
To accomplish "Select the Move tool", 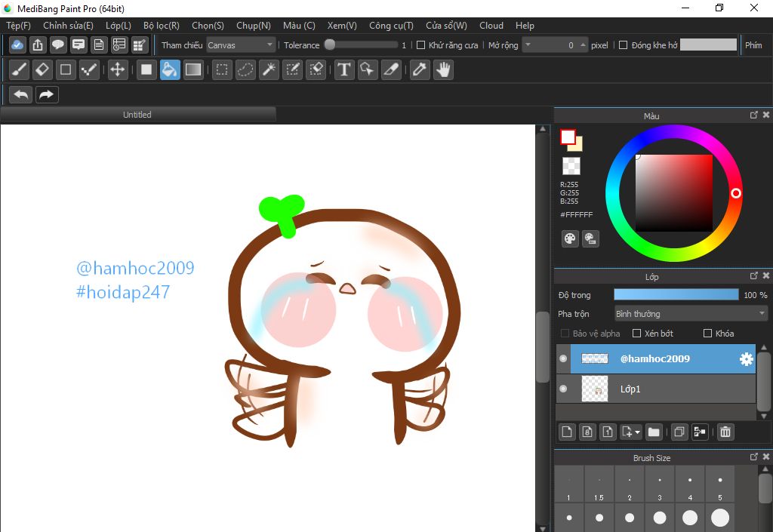I will pyautogui.click(x=118, y=70).
